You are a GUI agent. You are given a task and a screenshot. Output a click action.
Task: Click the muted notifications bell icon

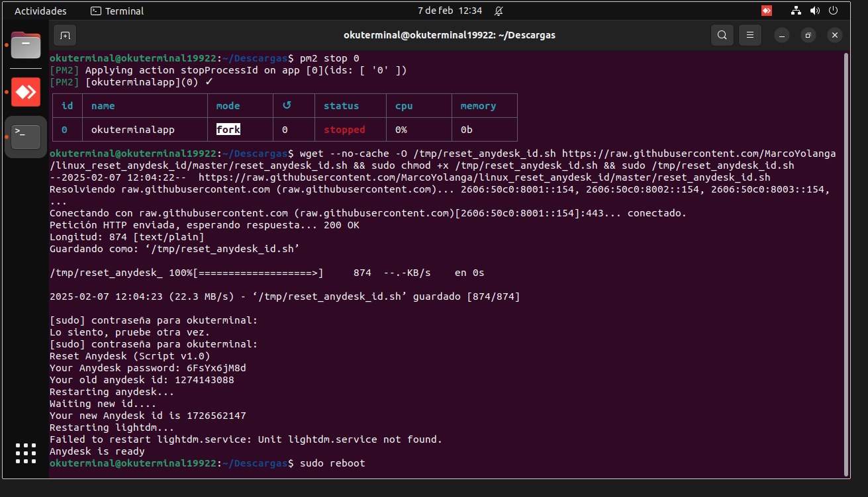pyautogui.click(x=499, y=11)
